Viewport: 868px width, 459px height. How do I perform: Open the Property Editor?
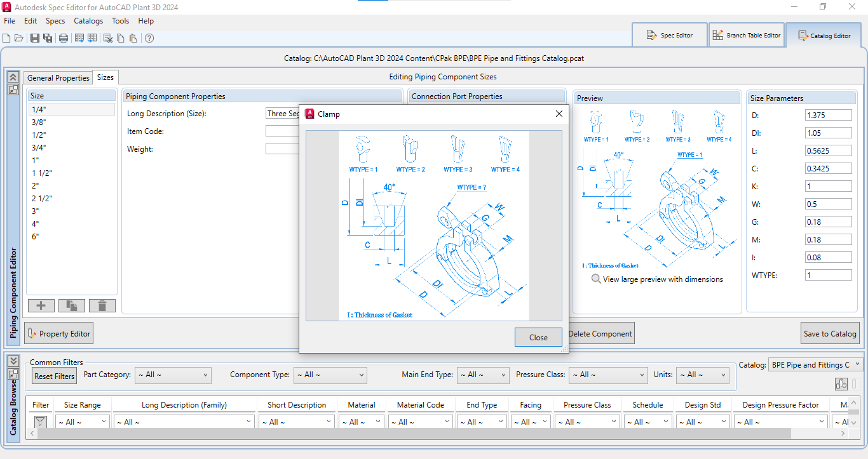tap(59, 333)
